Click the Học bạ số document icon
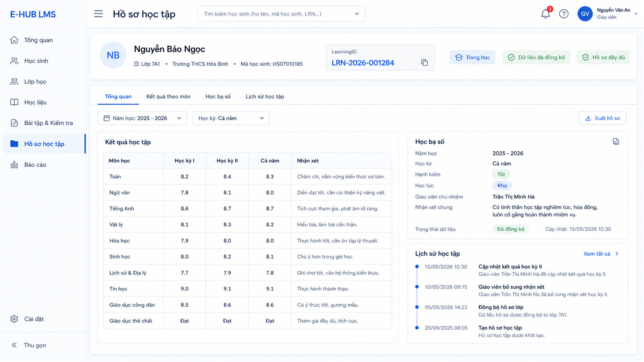Image resolution: width=644 pixels, height=362 pixels. (x=616, y=142)
